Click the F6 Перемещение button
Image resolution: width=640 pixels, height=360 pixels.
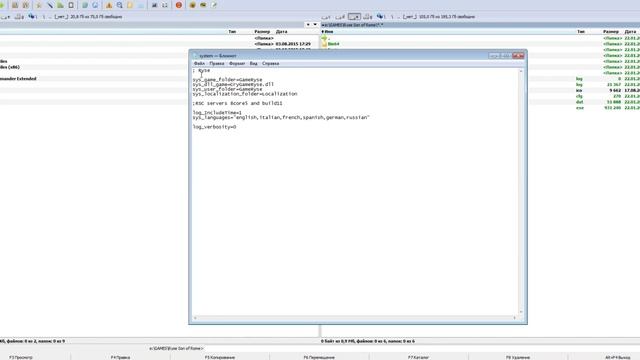[319, 357]
